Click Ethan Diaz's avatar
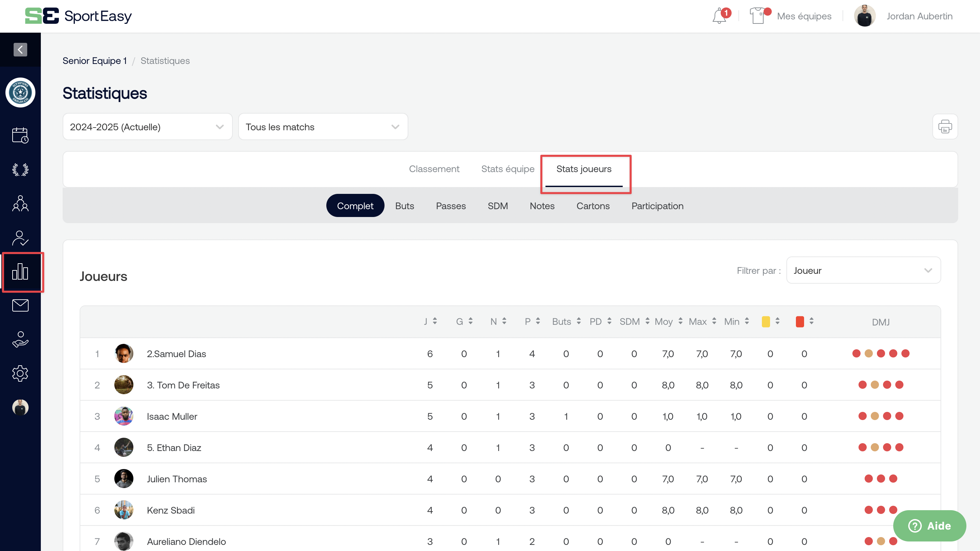The width and height of the screenshot is (980, 551). point(124,447)
